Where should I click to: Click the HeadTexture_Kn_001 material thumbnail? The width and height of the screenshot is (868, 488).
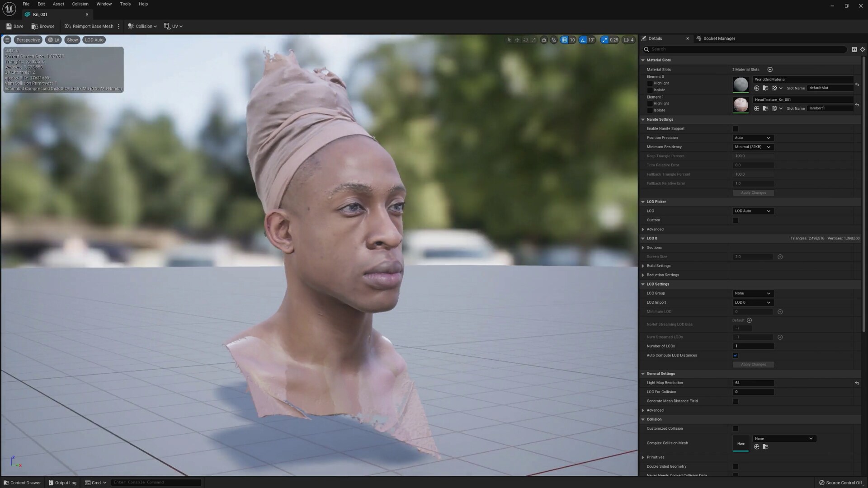click(741, 105)
